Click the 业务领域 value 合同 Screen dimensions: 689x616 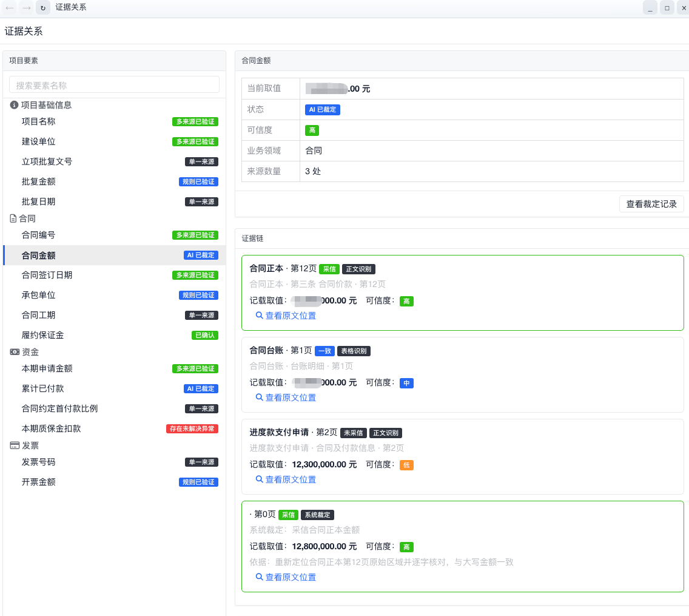point(314,151)
